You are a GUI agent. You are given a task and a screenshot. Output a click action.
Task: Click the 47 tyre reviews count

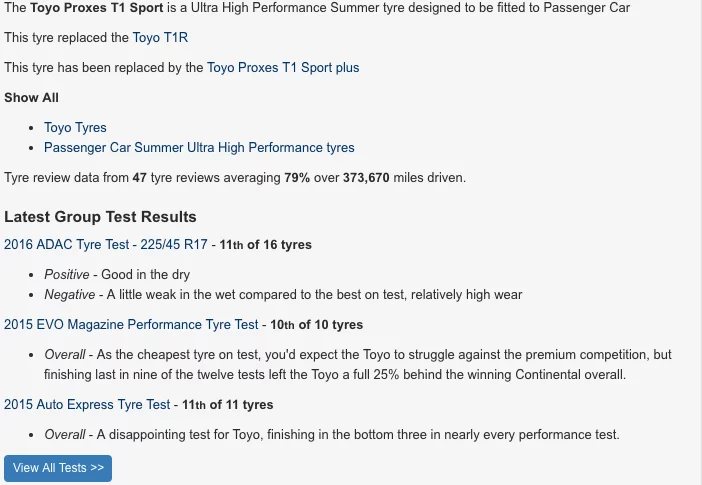coord(140,178)
